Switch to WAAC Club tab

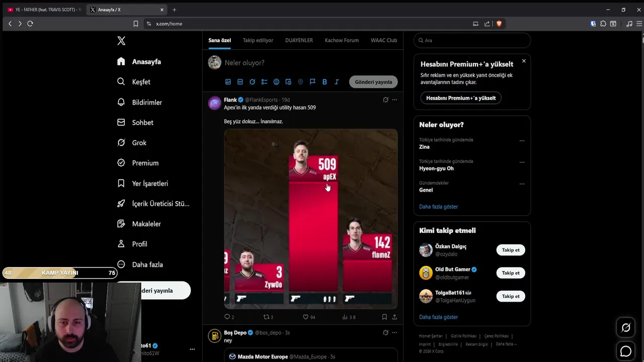pos(384,40)
